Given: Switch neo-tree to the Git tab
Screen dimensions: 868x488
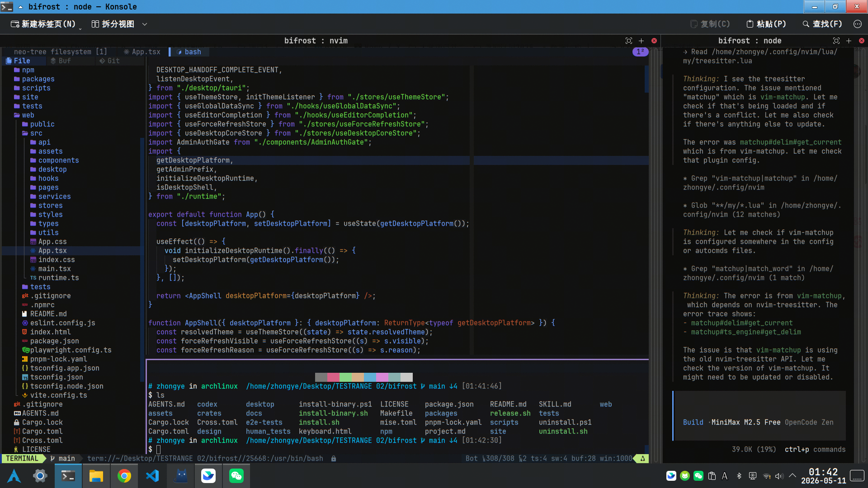Looking at the screenshot, I should [x=109, y=61].
